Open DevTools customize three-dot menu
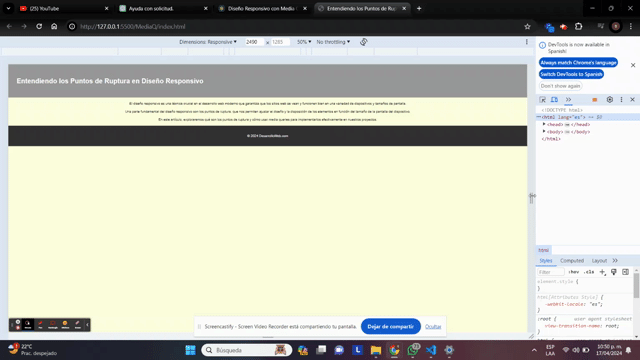Image resolution: width=640 pixels, height=360 pixels. [x=622, y=100]
